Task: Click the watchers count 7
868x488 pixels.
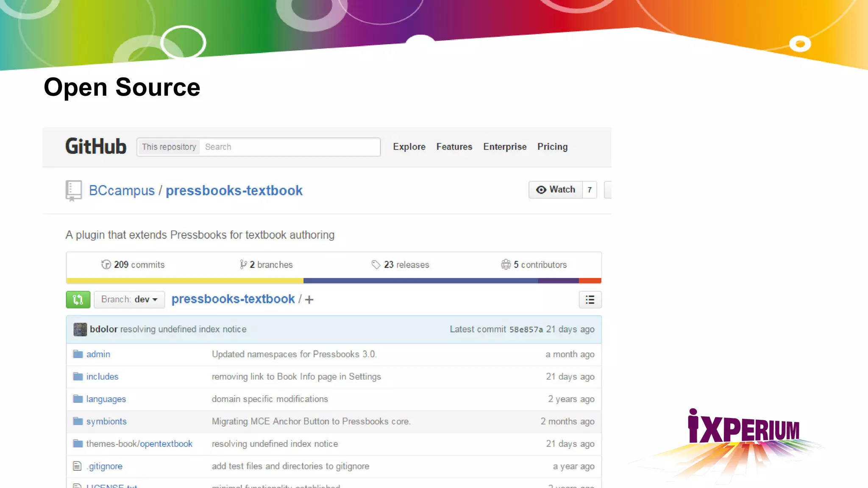Action: pyautogui.click(x=590, y=190)
